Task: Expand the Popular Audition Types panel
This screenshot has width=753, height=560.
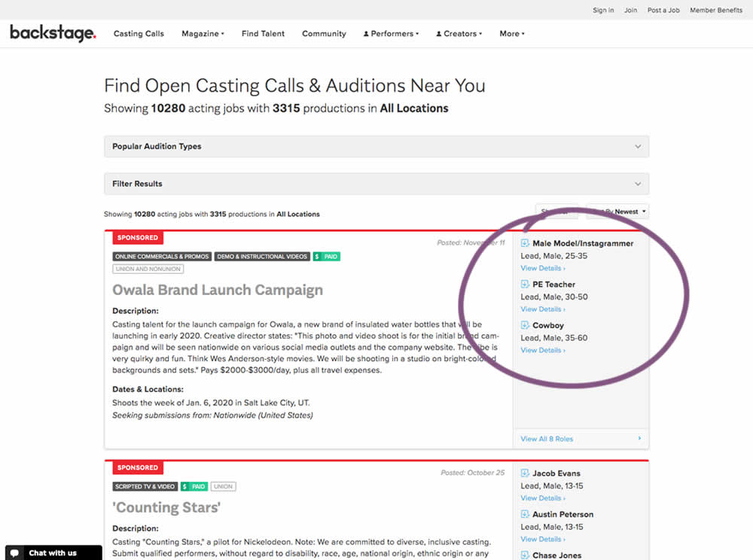Action: tap(376, 146)
